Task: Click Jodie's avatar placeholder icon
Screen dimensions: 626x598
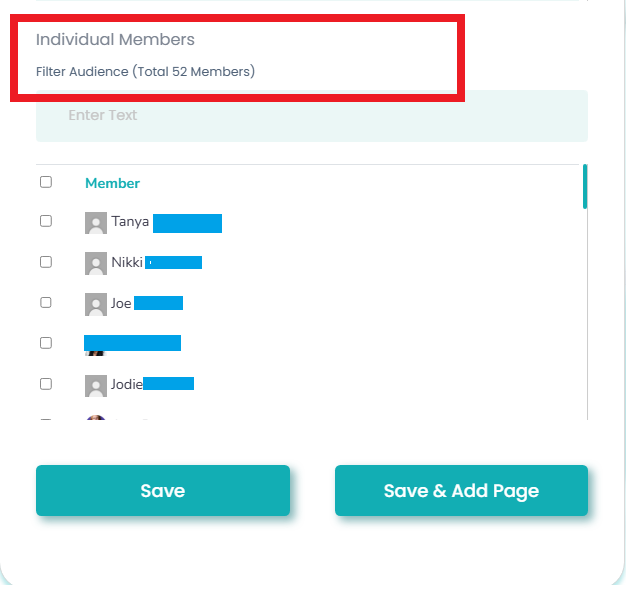Action: point(96,385)
